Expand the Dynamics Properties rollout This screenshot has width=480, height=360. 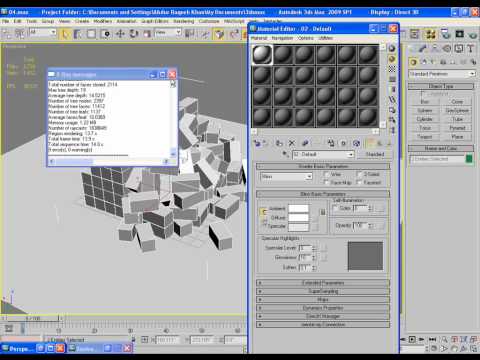coord(323,308)
